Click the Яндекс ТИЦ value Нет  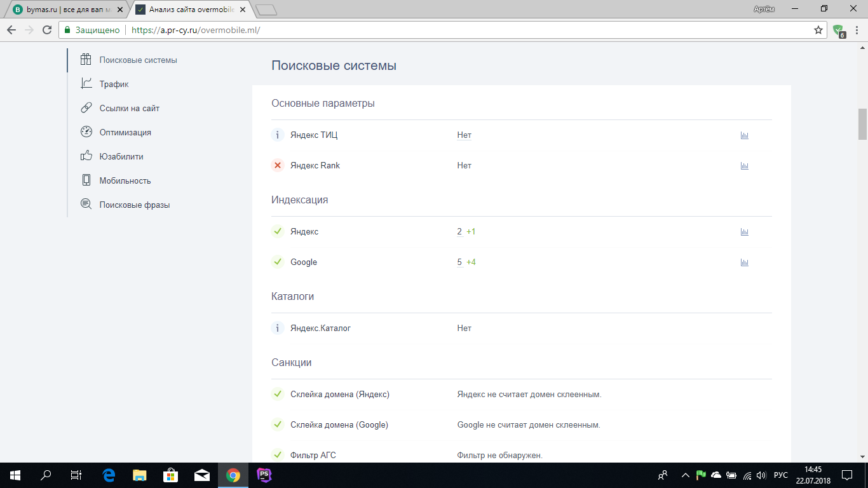pos(464,135)
